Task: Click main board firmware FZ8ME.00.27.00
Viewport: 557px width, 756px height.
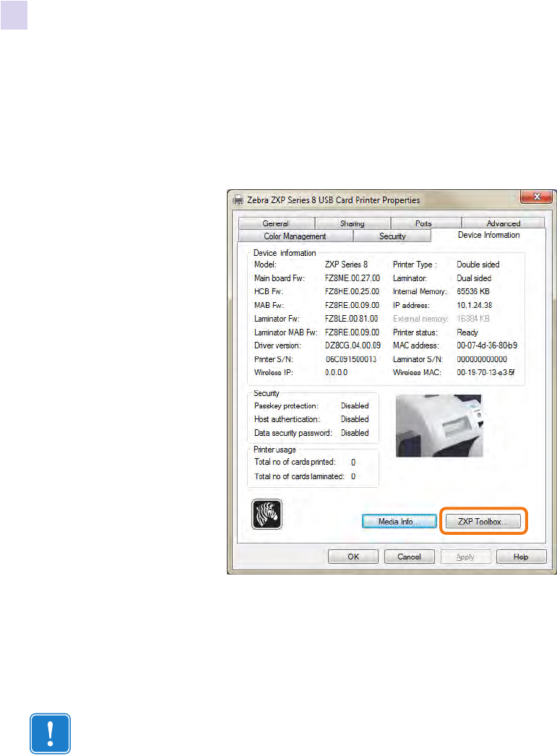Action: (x=353, y=278)
